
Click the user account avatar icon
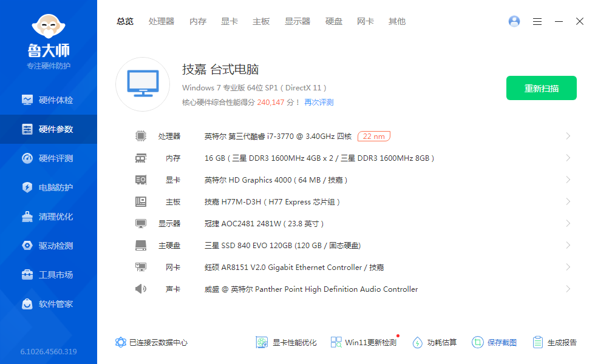point(514,21)
